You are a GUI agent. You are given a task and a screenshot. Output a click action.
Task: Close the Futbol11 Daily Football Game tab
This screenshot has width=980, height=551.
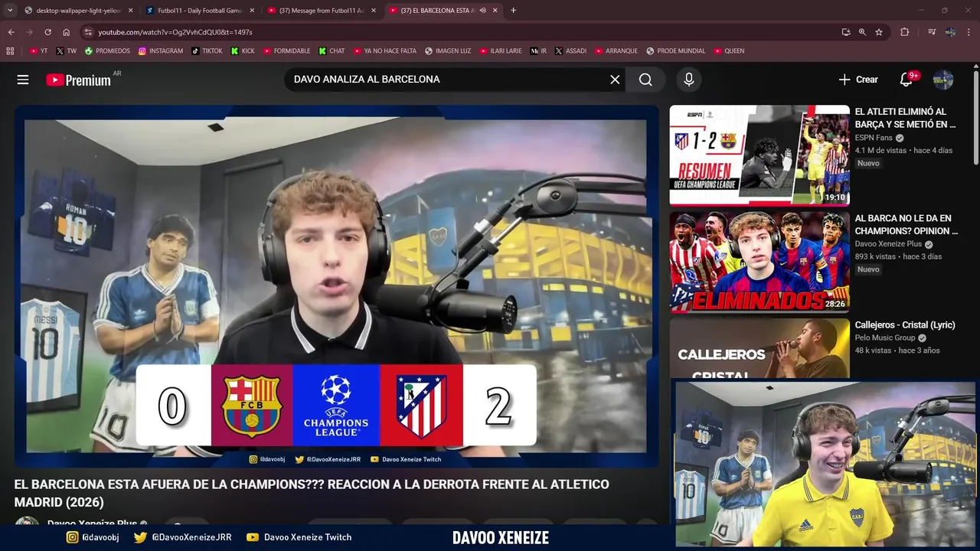point(252,11)
